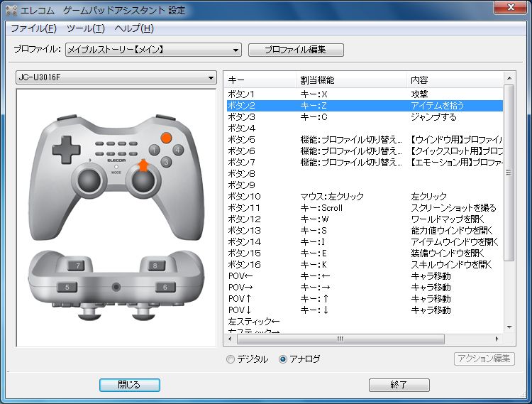532x404 pixels.
Task: Click button 3 on the gamepad image
Action: pyautogui.click(x=166, y=162)
